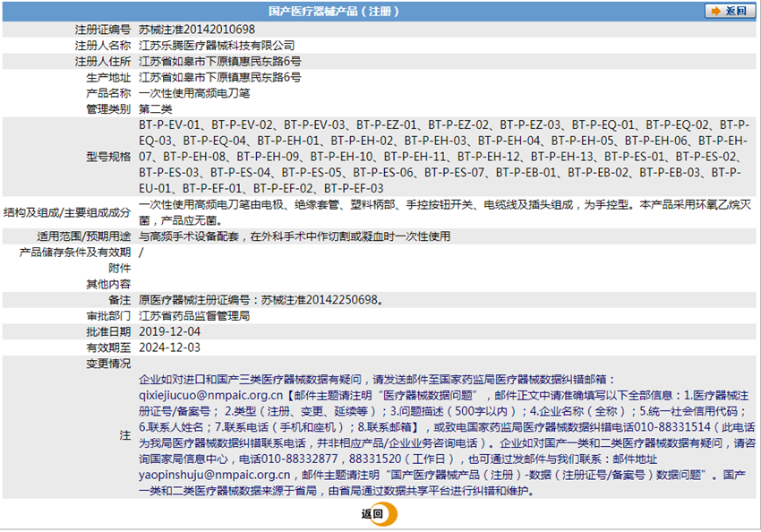The width and height of the screenshot is (761, 532).
Task: Click model number BT-P-EF-03
Action: pyautogui.click(x=354, y=188)
